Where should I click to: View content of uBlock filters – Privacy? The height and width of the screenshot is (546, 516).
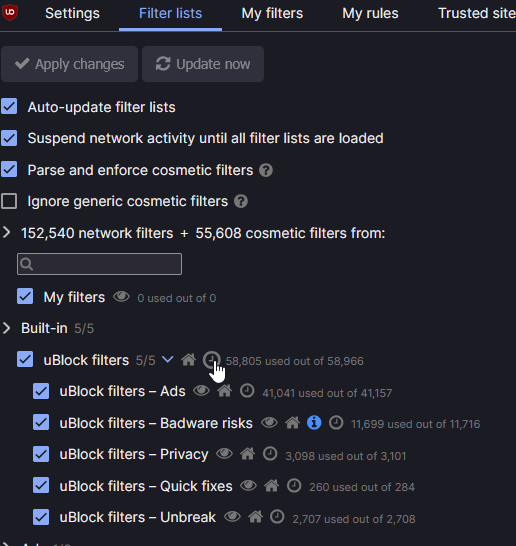pos(224,454)
